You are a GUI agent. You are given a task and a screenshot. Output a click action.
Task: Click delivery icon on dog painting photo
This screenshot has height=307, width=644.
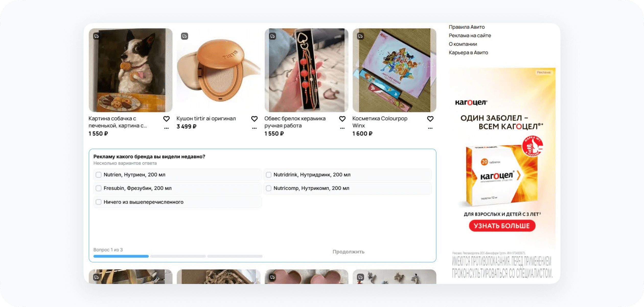[96, 36]
